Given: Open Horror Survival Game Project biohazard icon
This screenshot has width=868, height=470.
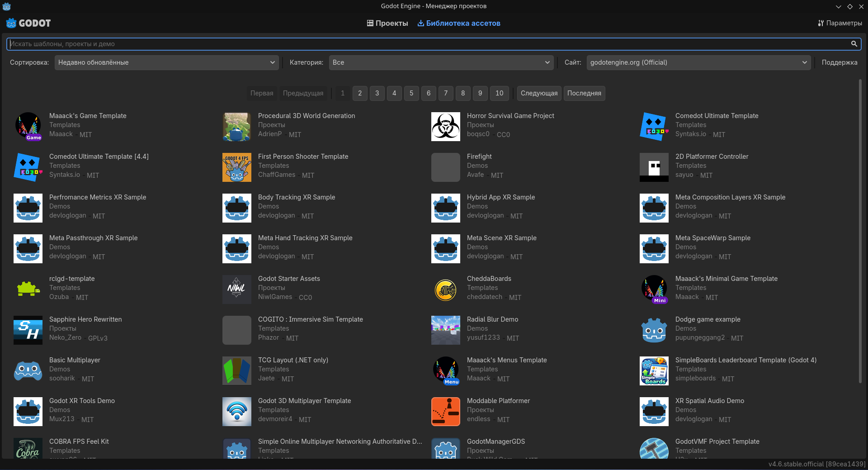Looking at the screenshot, I should pos(445,127).
